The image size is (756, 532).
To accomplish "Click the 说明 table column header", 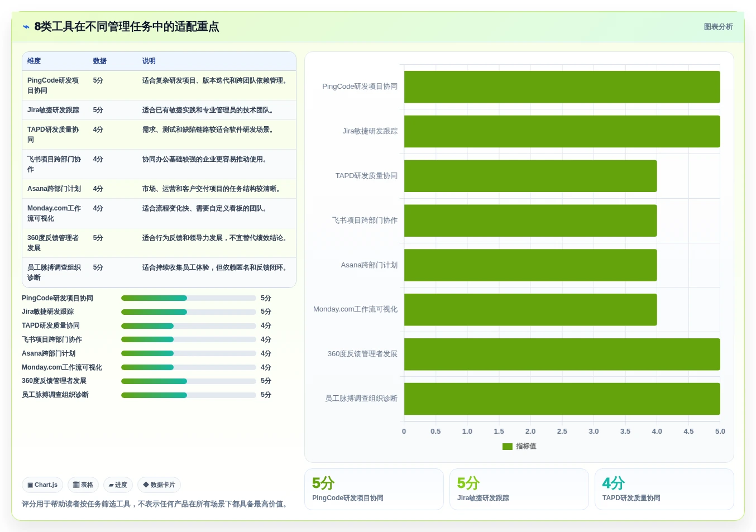I will click(149, 61).
